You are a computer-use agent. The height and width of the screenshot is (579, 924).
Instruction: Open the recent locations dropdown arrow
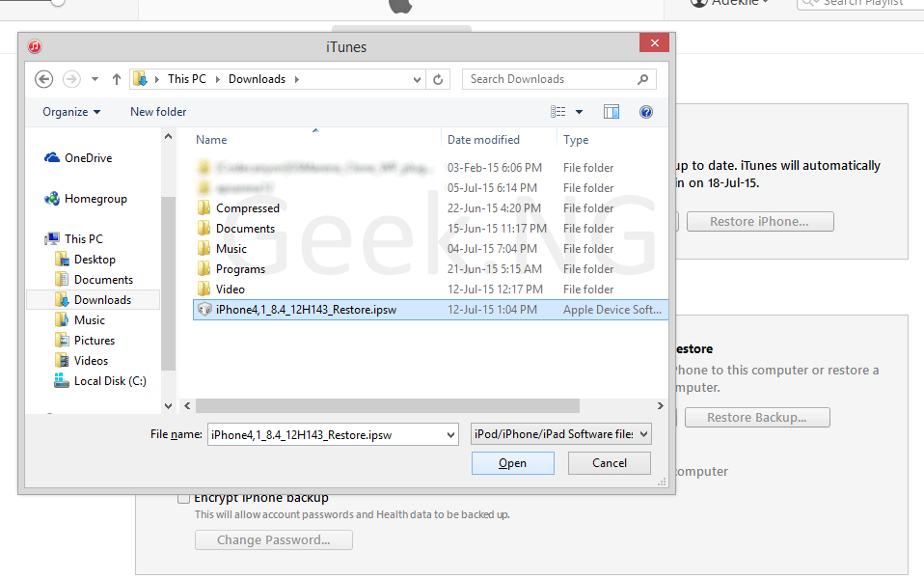[95, 79]
